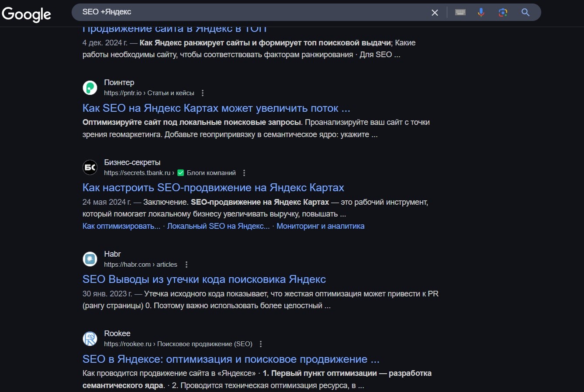The width and height of the screenshot is (584, 392).
Task: Clear the search query with X
Action: pos(435,13)
